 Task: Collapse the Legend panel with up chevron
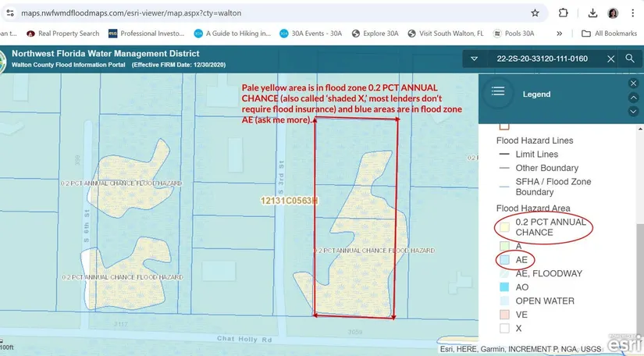(x=633, y=97)
